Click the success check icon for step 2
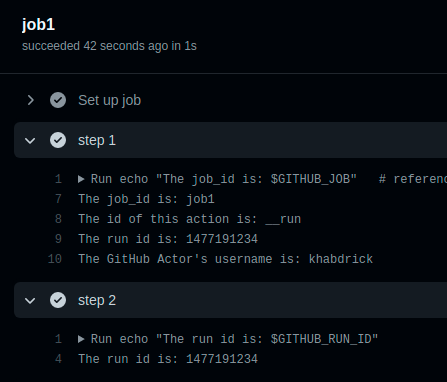 point(58,300)
